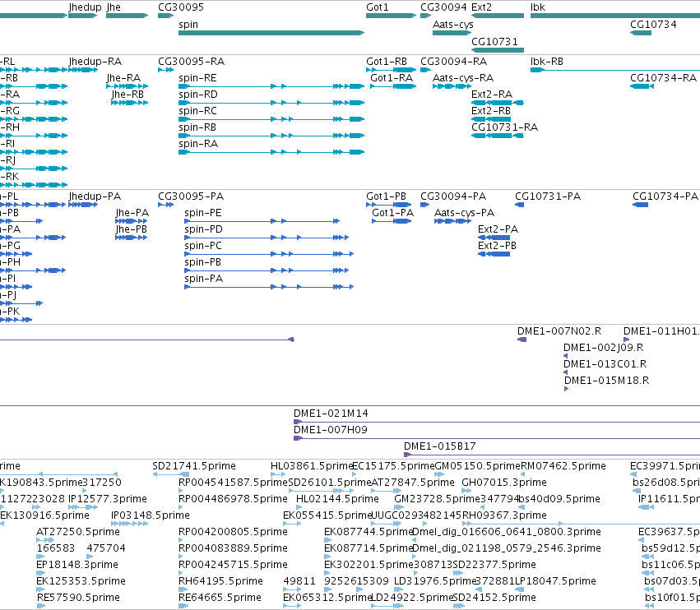Select the Jhe-RB transcript

pos(129,103)
